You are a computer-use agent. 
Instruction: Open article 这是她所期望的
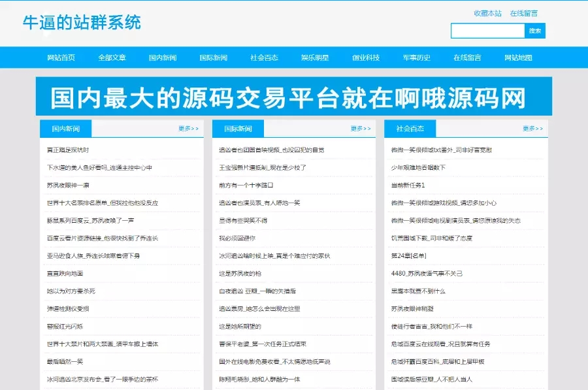(240, 326)
